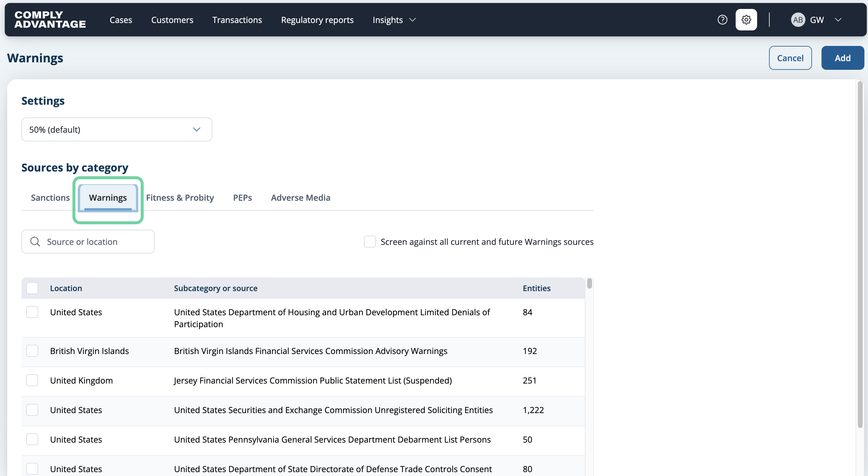Open the 50% (default) settings dropdown
The width and height of the screenshot is (868, 476).
117,129
